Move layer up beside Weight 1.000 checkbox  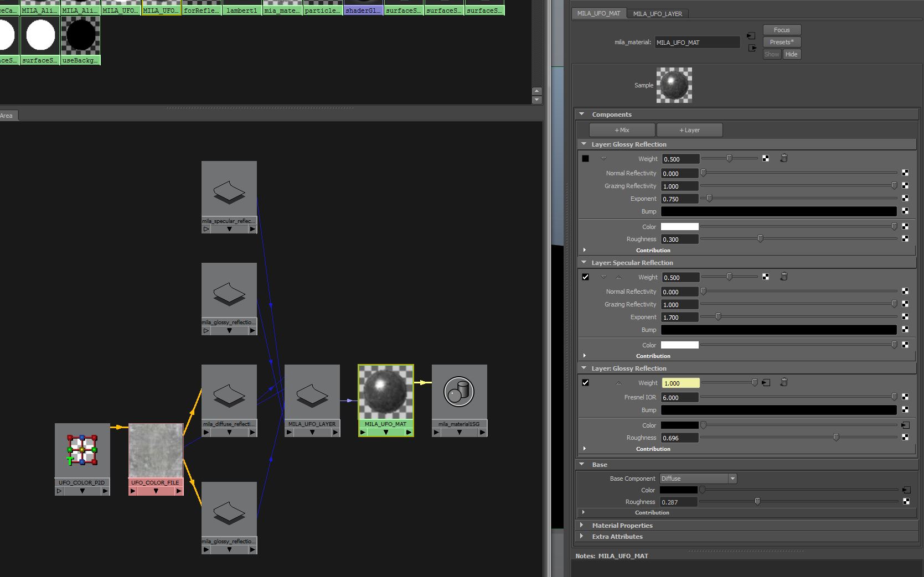coord(619,383)
